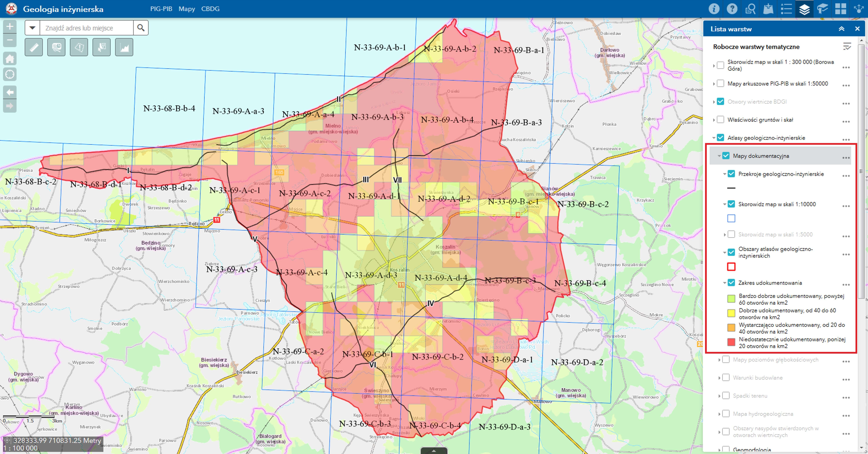
Task: Zoom in on the map
Action: coord(10,27)
